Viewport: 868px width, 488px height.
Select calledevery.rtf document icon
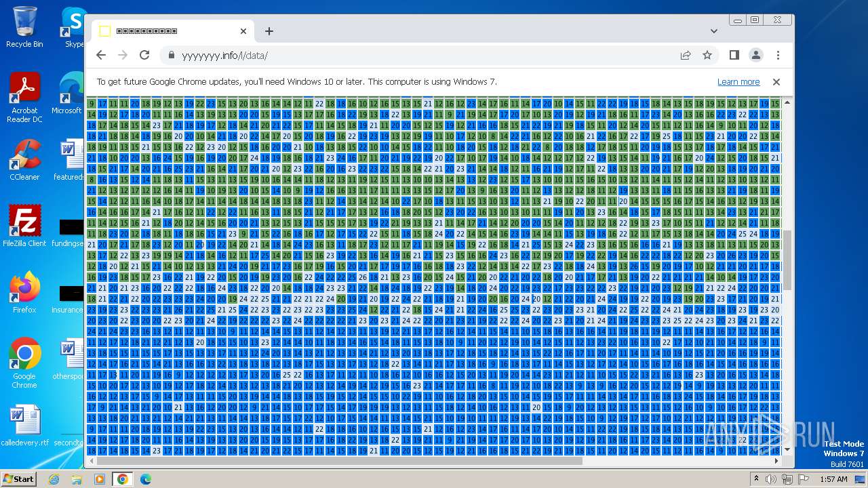tap(24, 426)
